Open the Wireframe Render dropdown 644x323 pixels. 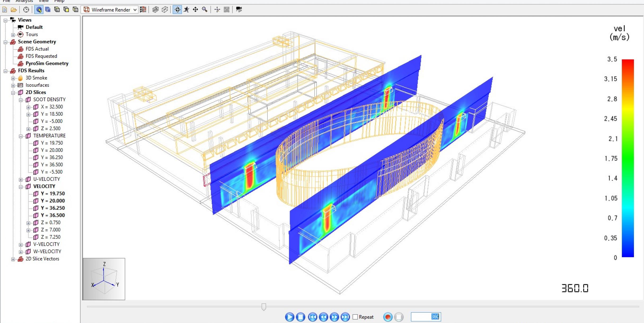tap(135, 10)
